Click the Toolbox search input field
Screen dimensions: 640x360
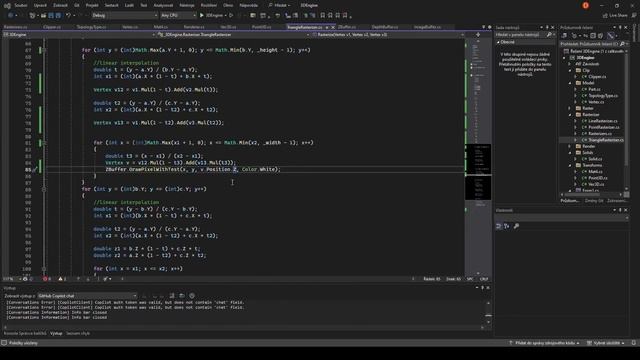[x=521, y=35]
